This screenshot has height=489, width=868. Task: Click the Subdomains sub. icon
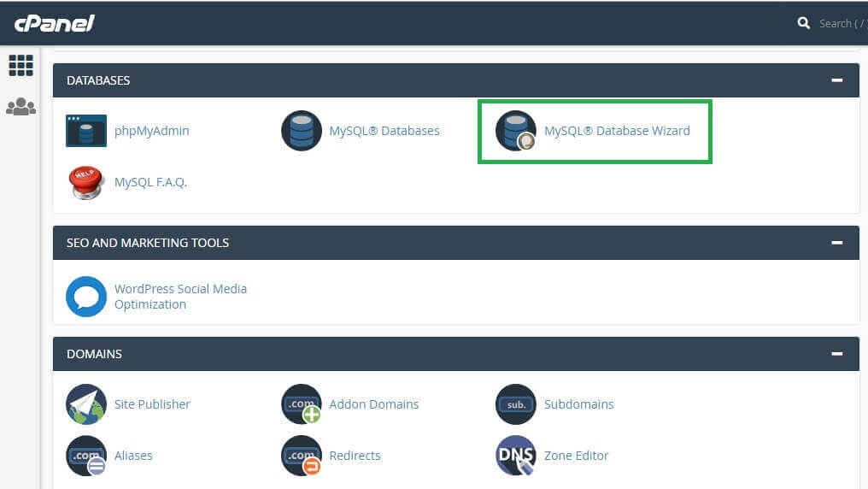pos(516,404)
